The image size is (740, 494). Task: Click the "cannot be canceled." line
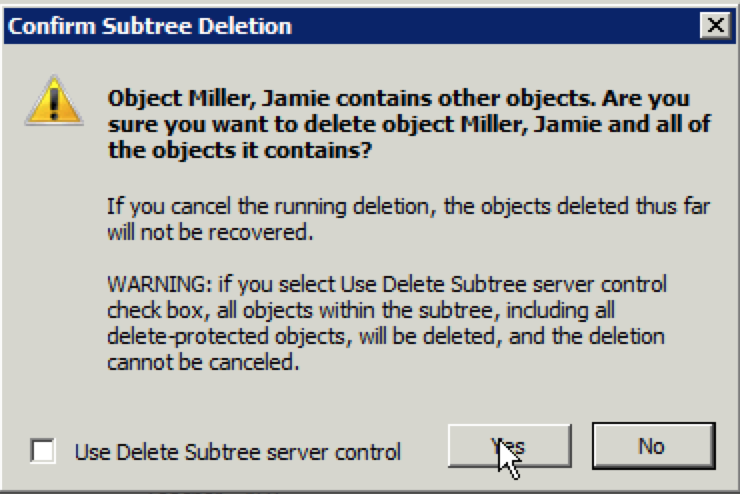(x=202, y=363)
